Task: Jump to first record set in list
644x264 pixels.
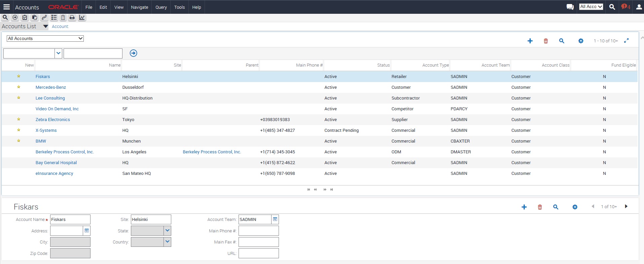Action: click(x=309, y=189)
